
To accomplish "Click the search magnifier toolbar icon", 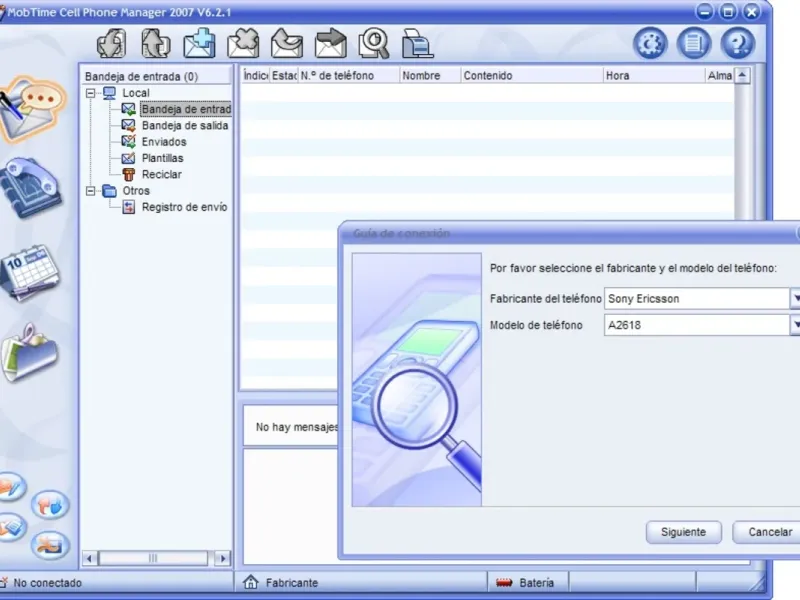I will click(x=374, y=44).
